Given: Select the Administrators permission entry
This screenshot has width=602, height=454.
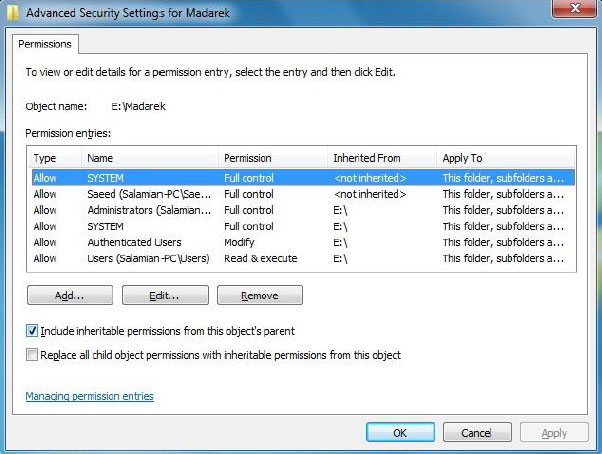Looking at the screenshot, I should coord(149,210).
